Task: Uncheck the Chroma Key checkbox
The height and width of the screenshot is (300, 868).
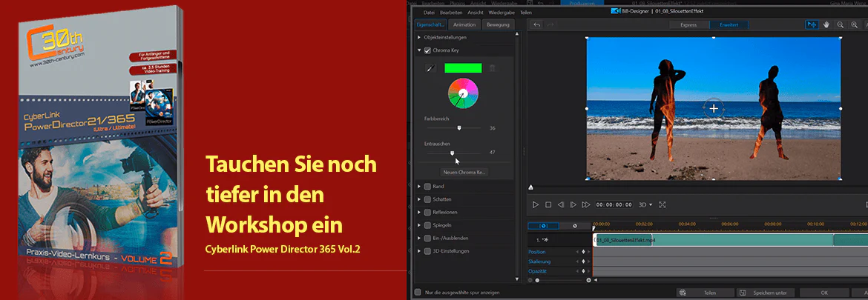Action: pos(427,50)
